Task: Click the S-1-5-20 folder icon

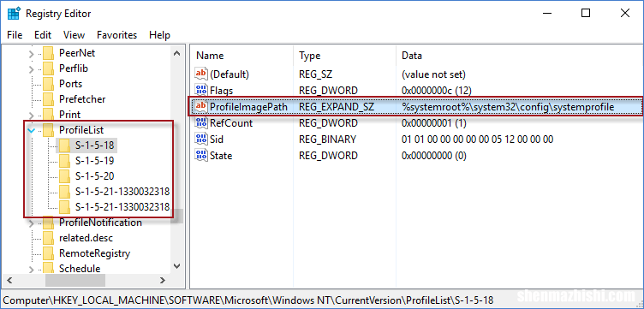Action: (64, 176)
